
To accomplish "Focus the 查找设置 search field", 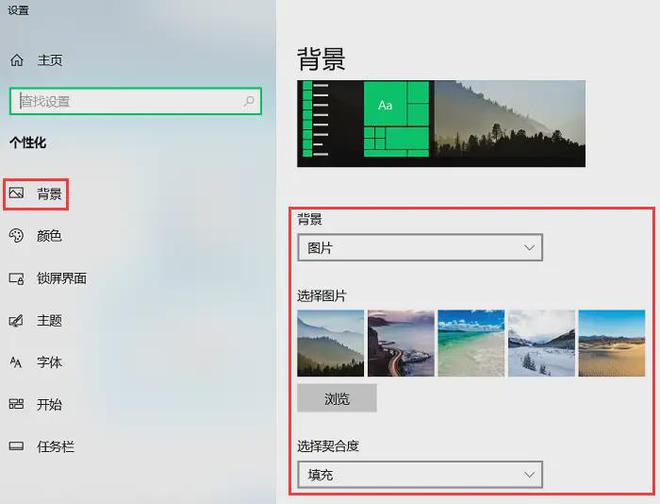I will coord(125,102).
